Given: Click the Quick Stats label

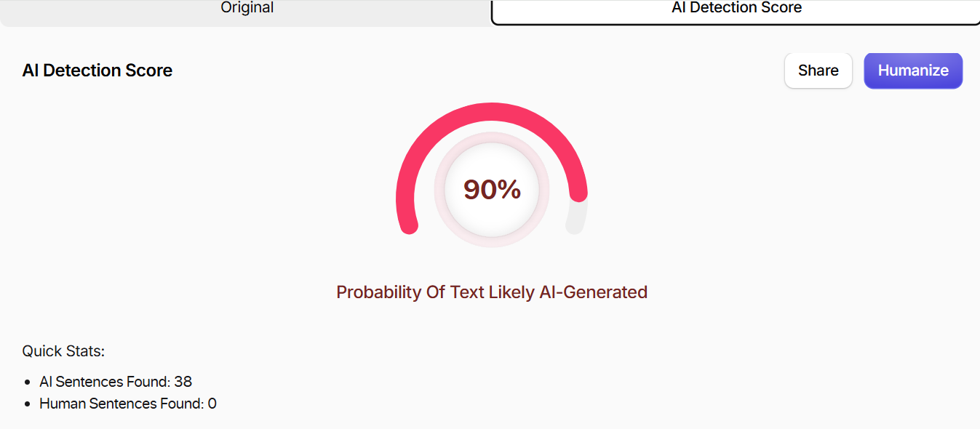Looking at the screenshot, I should point(64,351).
